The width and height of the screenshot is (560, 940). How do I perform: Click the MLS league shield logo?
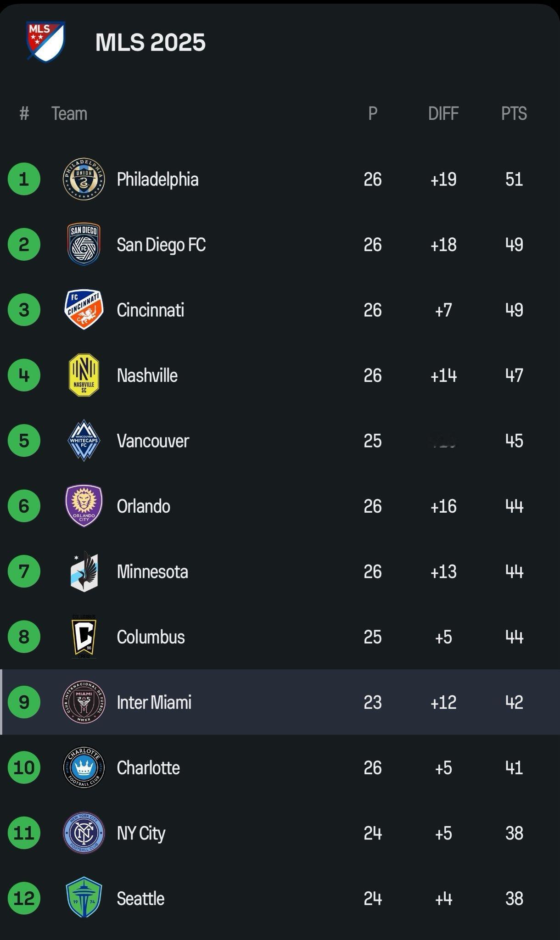click(45, 41)
